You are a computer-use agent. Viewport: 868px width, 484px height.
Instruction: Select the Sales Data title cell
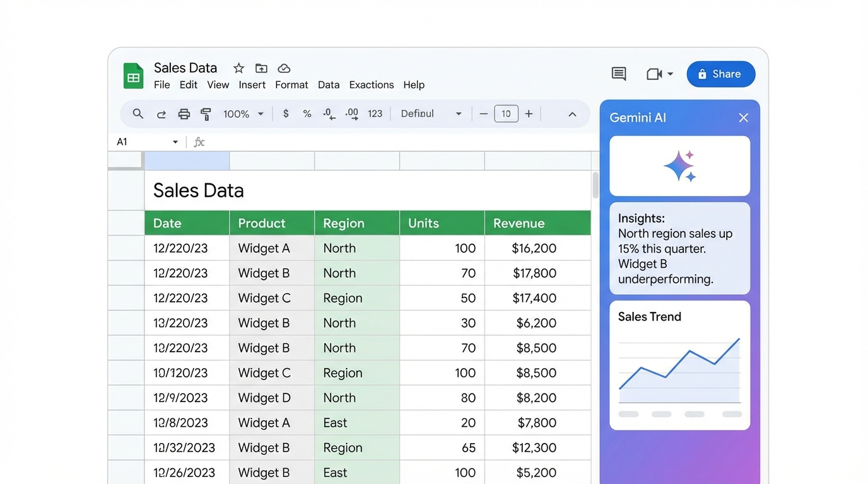[368, 190]
